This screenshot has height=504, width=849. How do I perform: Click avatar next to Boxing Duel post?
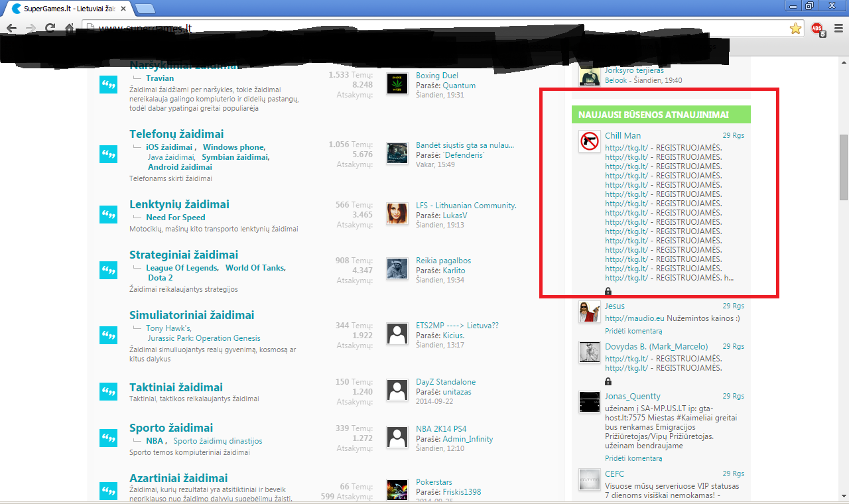click(x=397, y=83)
